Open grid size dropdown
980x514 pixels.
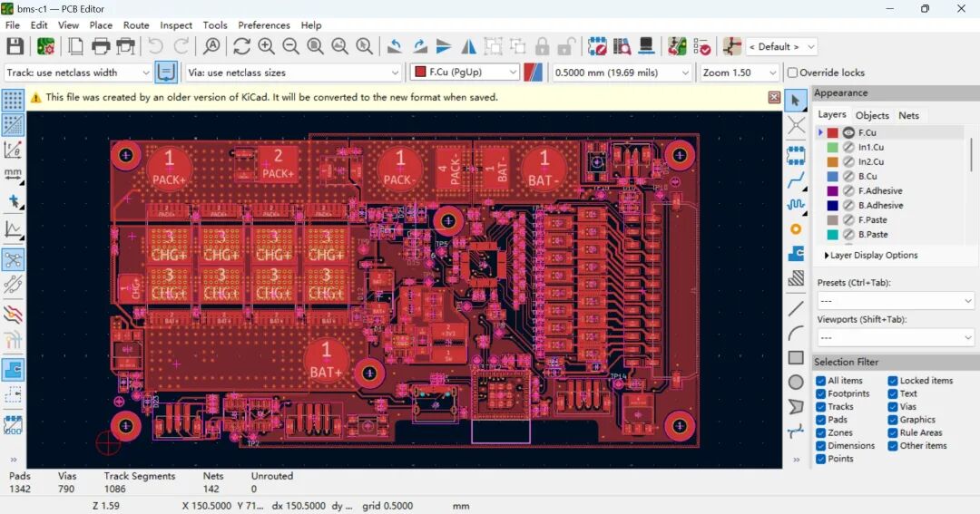[622, 73]
